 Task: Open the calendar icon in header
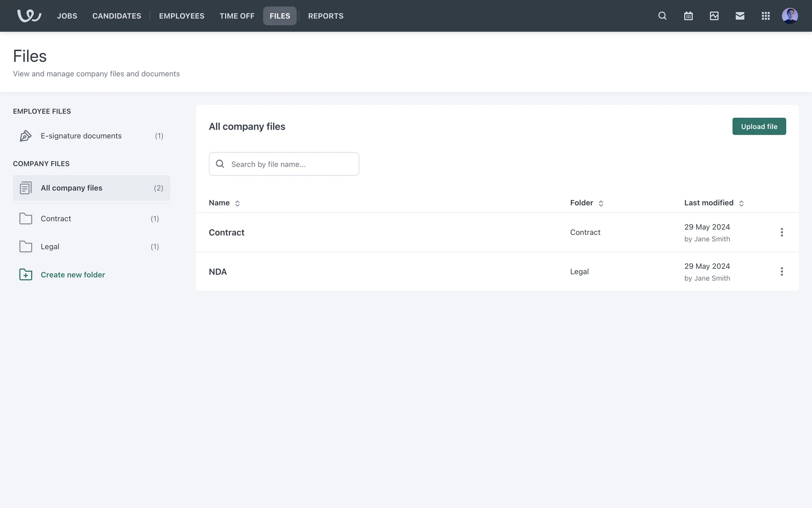pos(688,16)
